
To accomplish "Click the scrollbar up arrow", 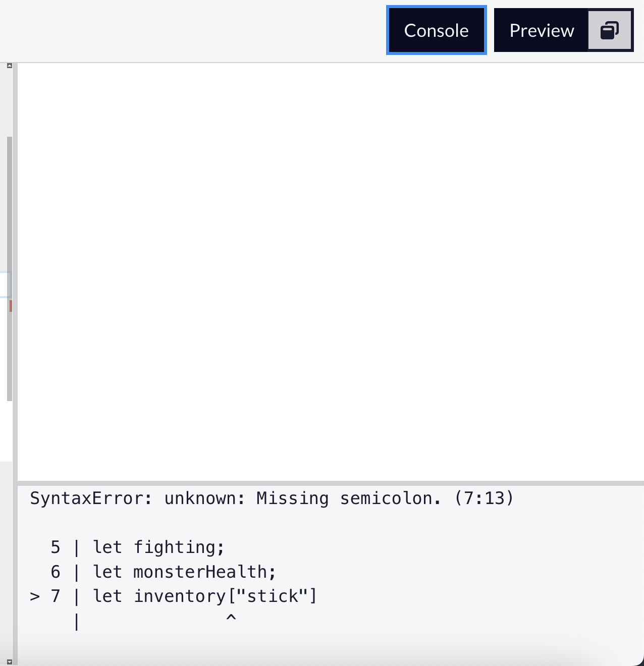I will point(9,66).
